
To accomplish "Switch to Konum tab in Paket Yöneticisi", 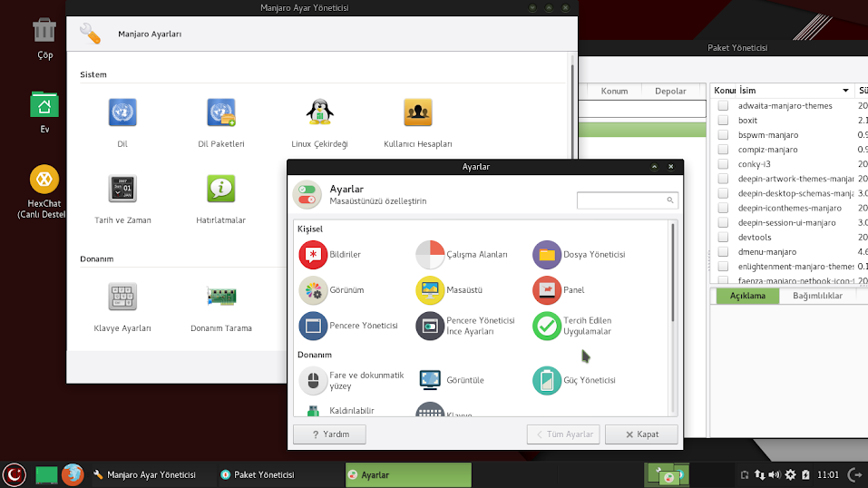I will click(614, 91).
